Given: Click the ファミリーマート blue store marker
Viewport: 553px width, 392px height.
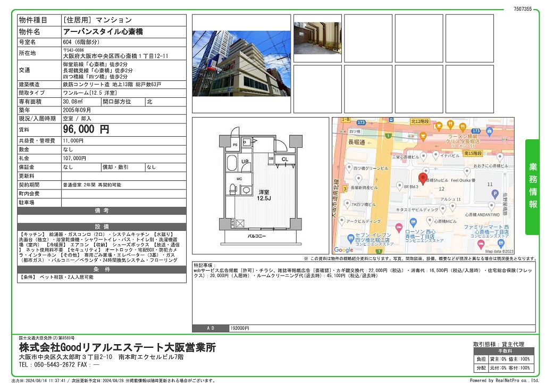Looking at the screenshot, I should click(x=501, y=243).
